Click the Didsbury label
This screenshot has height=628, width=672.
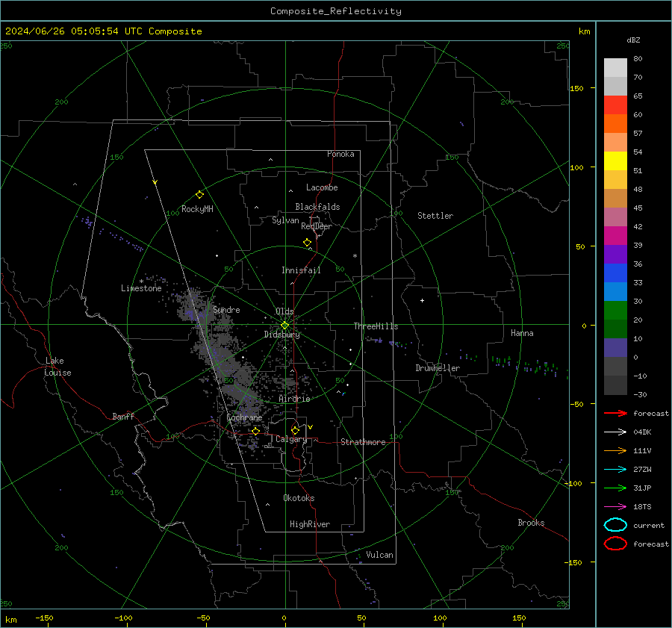point(281,335)
